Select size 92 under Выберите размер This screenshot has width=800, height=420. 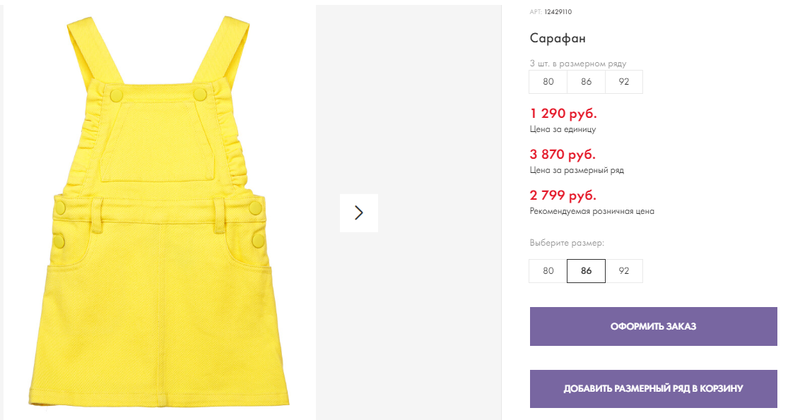pos(623,271)
